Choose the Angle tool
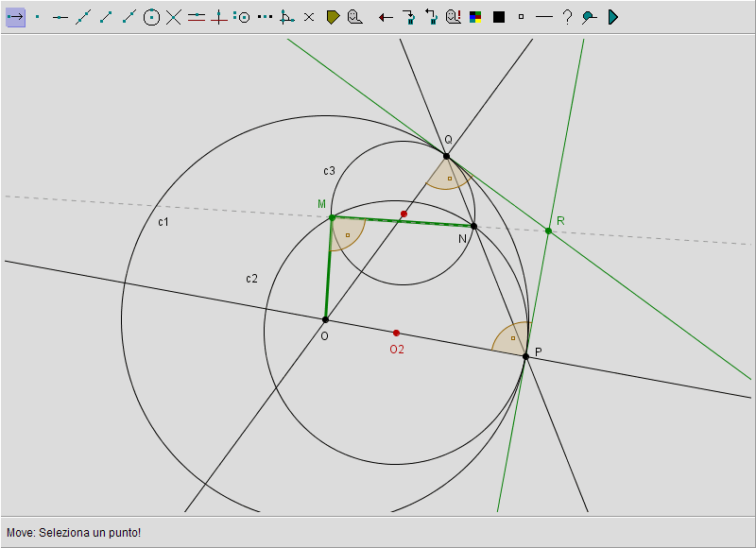Viewport: 756px width, 548px height. [x=286, y=17]
